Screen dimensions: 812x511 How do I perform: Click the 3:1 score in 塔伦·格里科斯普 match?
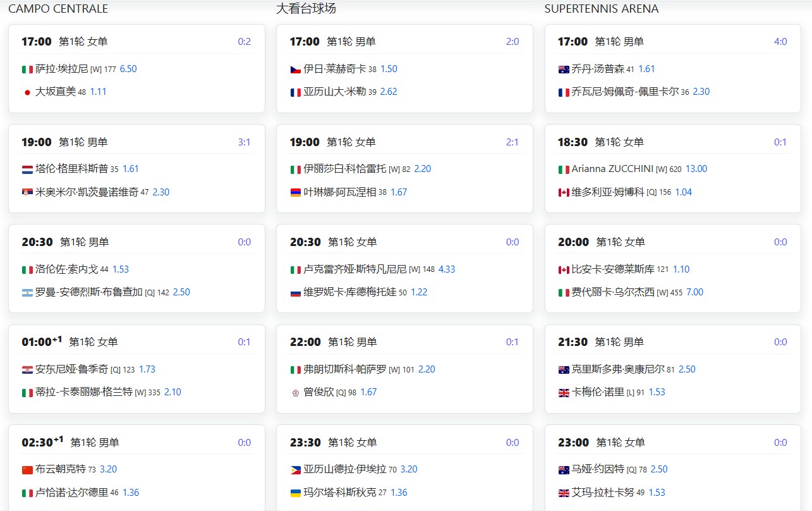click(x=244, y=142)
